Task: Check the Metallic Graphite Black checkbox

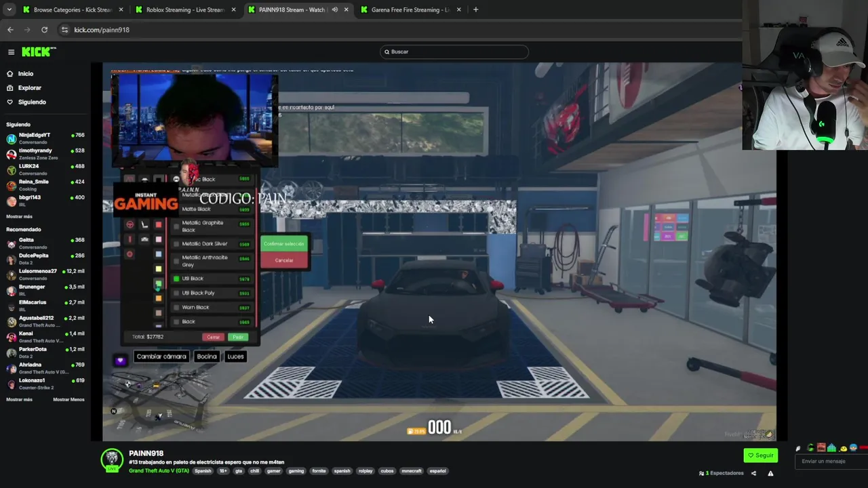Action: pos(176,226)
